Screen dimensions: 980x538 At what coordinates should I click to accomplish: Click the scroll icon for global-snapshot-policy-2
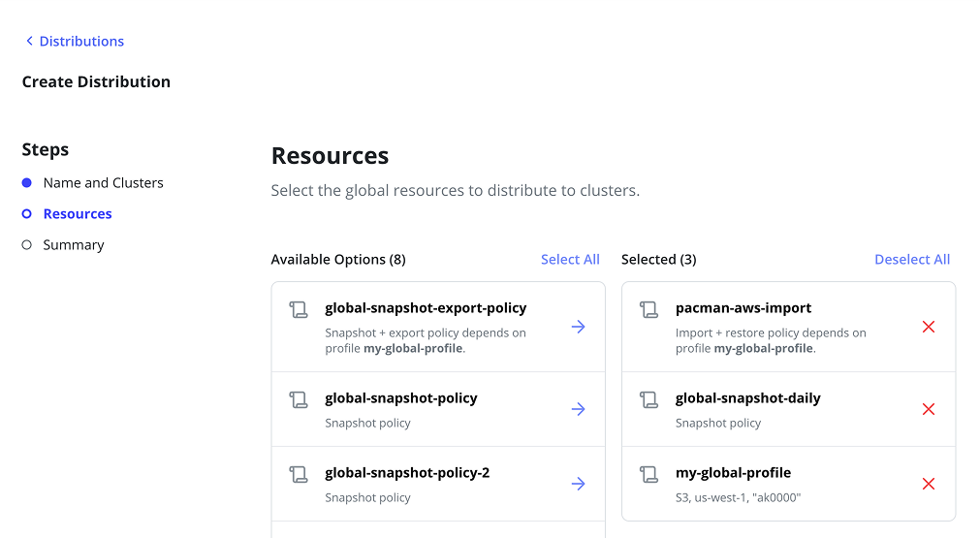(x=299, y=474)
